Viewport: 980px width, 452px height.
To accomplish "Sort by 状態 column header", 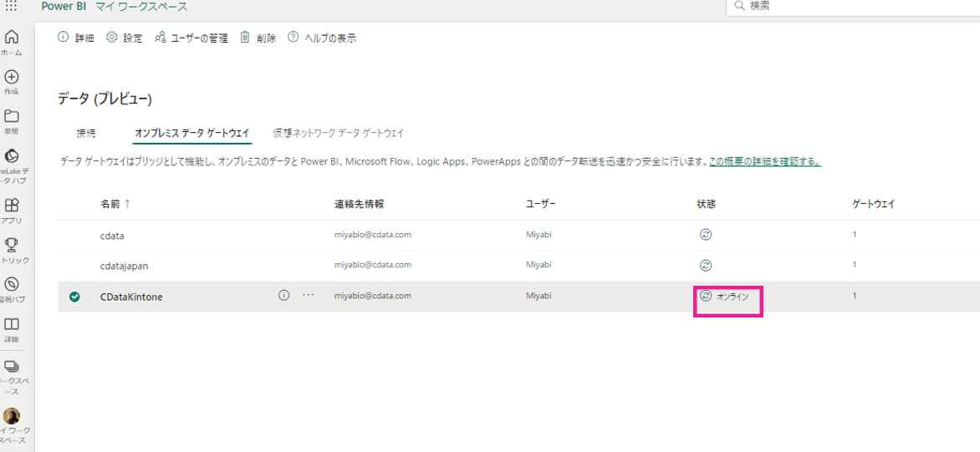I will (707, 204).
